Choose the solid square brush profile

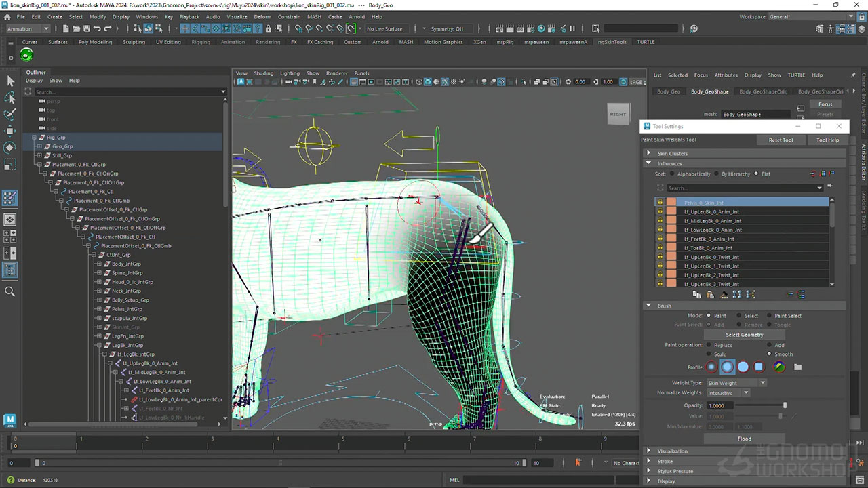759,367
